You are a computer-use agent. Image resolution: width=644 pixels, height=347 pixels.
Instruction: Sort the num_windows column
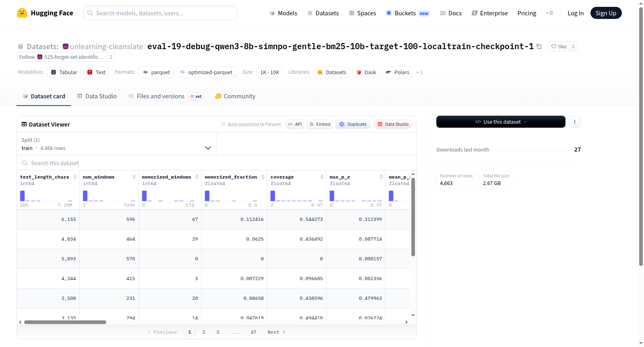134,177
